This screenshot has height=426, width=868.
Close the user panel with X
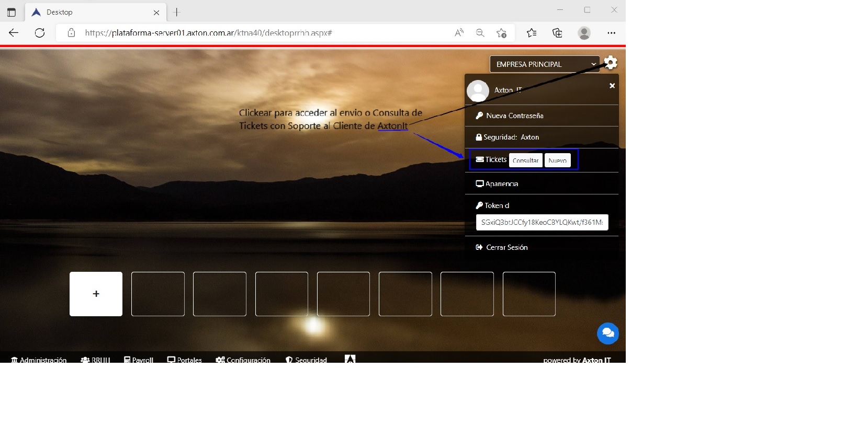coord(612,86)
